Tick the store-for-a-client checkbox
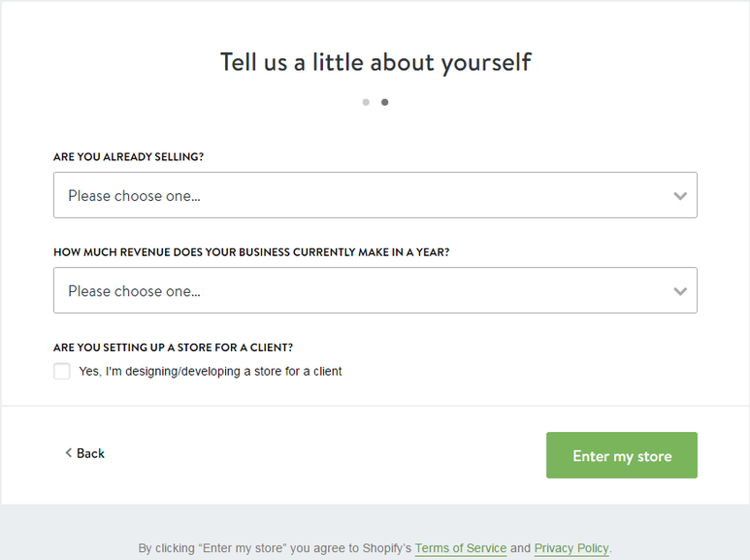This screenshot has width=750, height=560. pyautogui.click(x=62, y=371)
